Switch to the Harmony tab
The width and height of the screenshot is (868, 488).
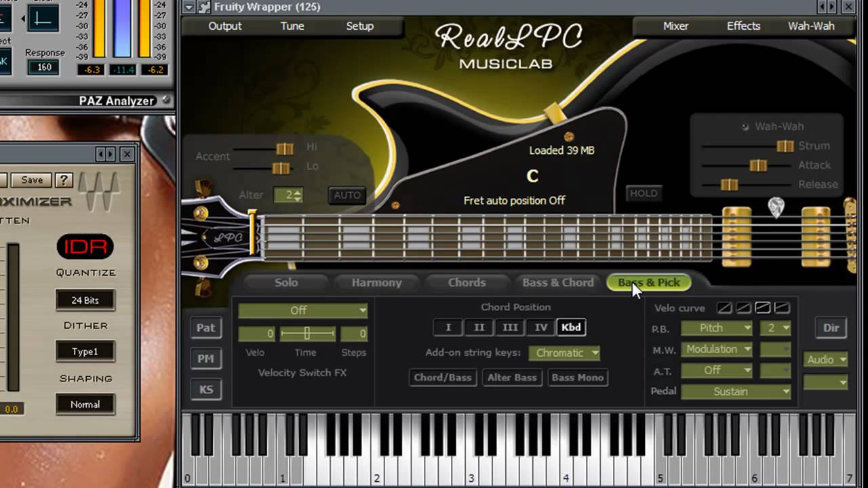tap(376, 283)
